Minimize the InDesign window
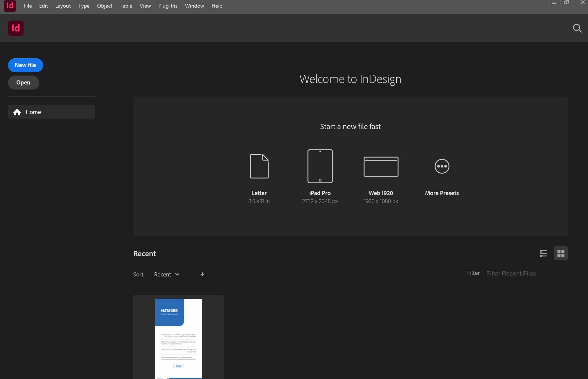Viewport: 588px width, 379px height. [x=554, y=3]
